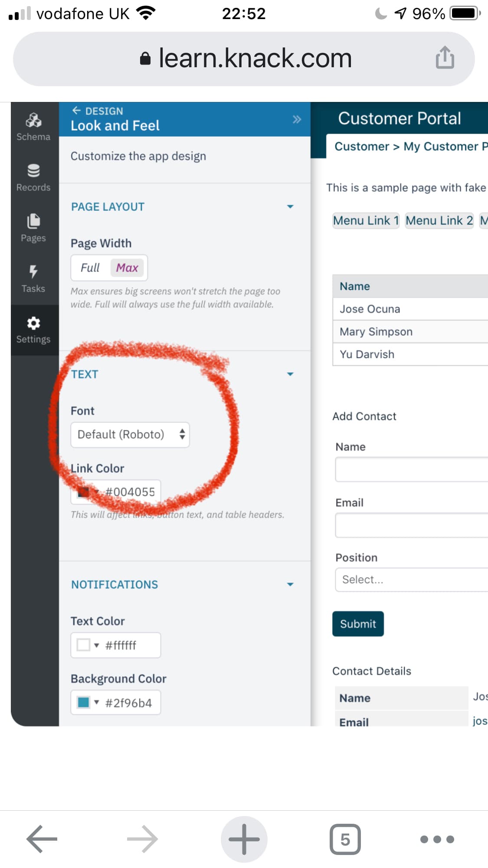Open the Schema section icon
Screen dimensions: 488x868
pyautogui.click(x=33, y=120)
